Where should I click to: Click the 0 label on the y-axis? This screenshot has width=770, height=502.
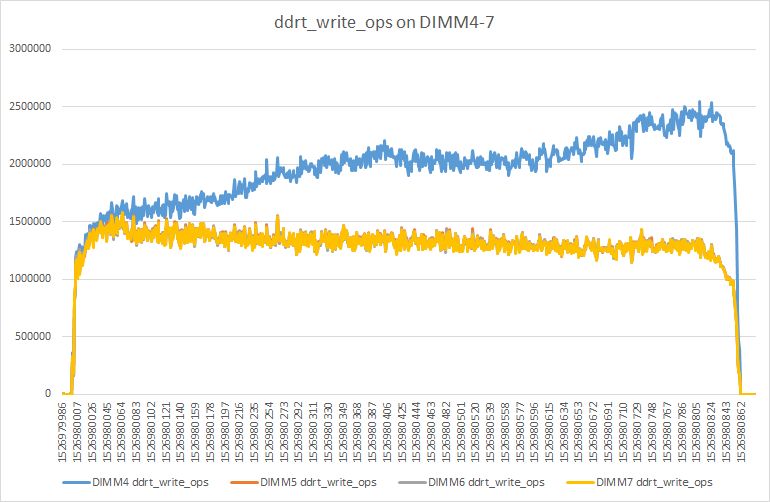(x=48, y=393)
